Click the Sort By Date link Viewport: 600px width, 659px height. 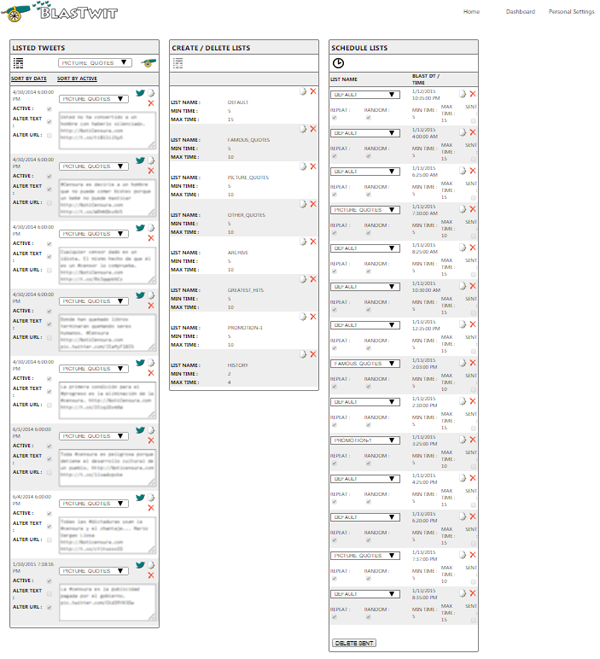point(29,79)
